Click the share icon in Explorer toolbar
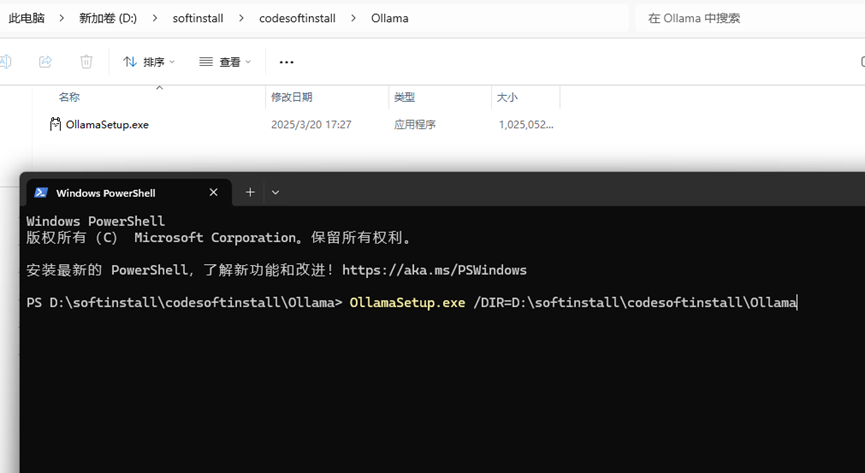The height and width of the screenshot is (473, 865). (45, 61)
